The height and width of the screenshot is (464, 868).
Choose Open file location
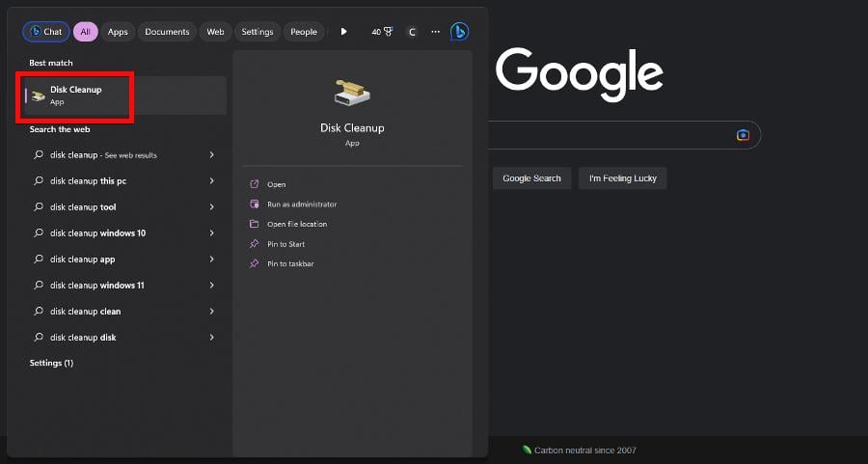pos(297,224)
